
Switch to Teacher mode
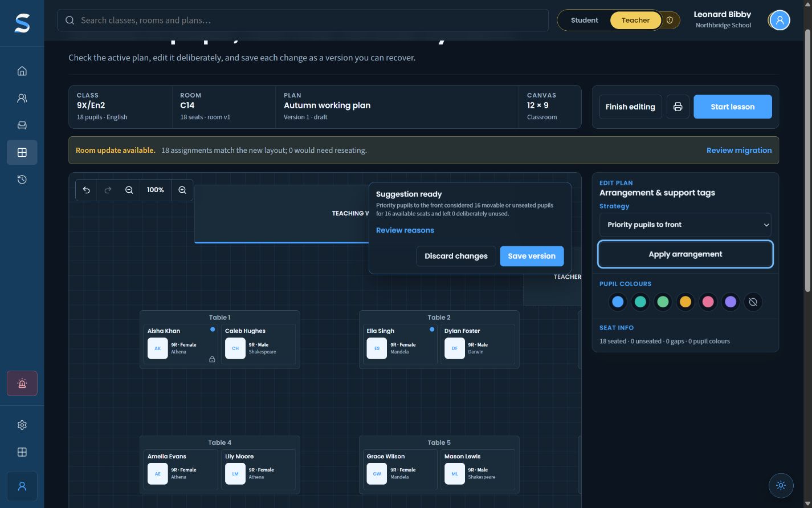635,20
